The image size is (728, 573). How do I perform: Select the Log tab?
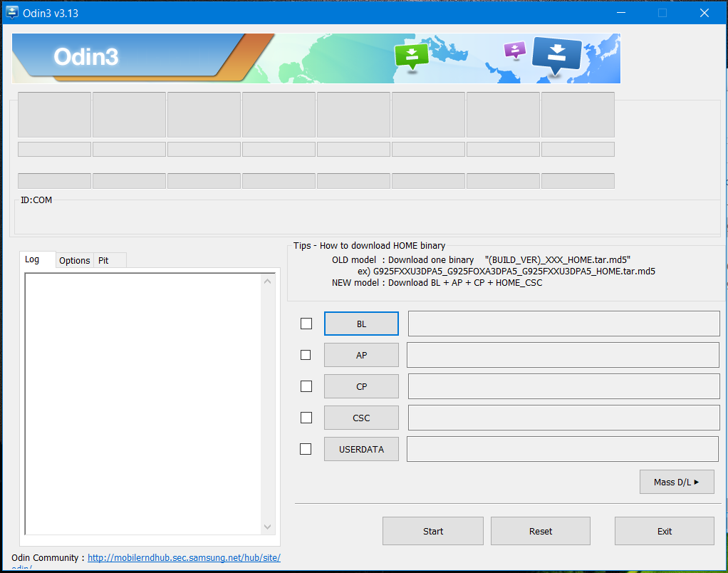click(x=33, y=259)
